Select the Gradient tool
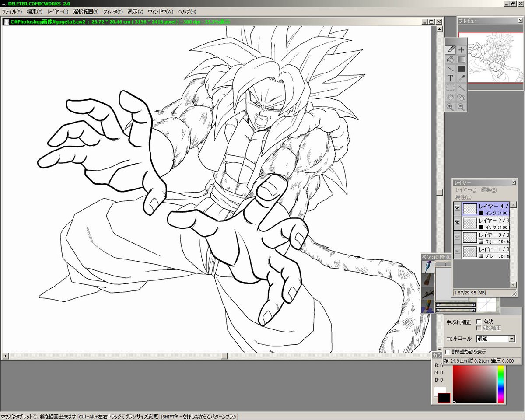Image resolution: width=525 pixels, height=420 pixels. pyautogui.click(x=461, y=59)
